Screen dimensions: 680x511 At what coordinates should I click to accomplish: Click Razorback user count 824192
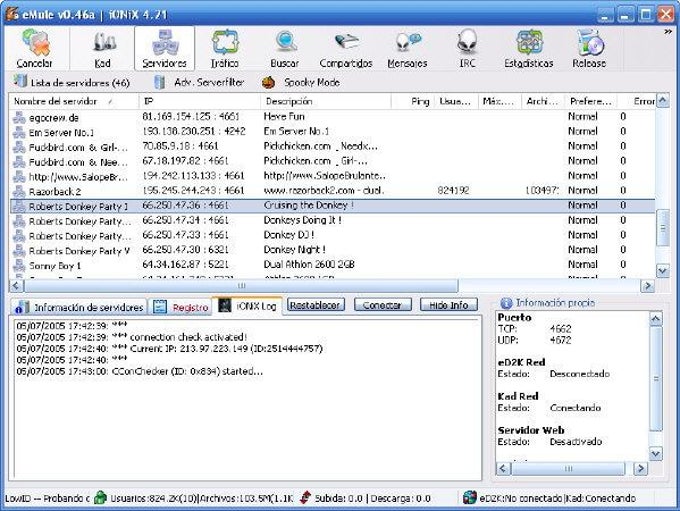tap(454, 190)
